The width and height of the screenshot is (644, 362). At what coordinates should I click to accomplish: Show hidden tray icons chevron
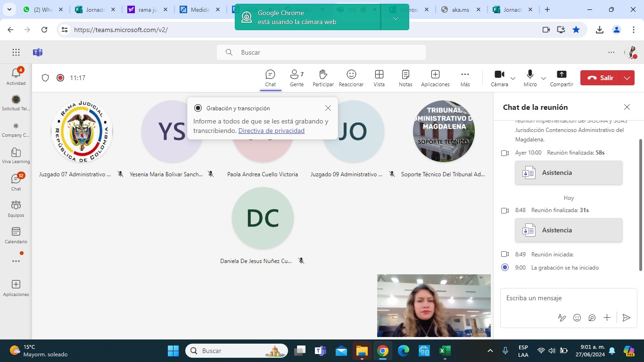pyautogui.click(x=490, y=351)
